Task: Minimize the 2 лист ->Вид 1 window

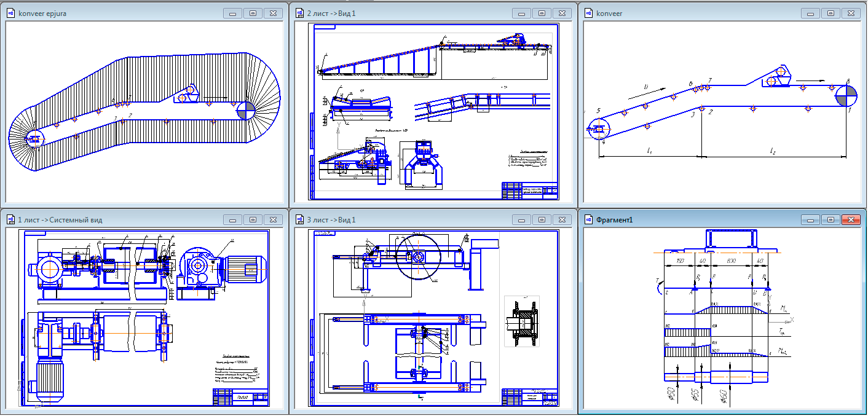Action: [521, 13]
